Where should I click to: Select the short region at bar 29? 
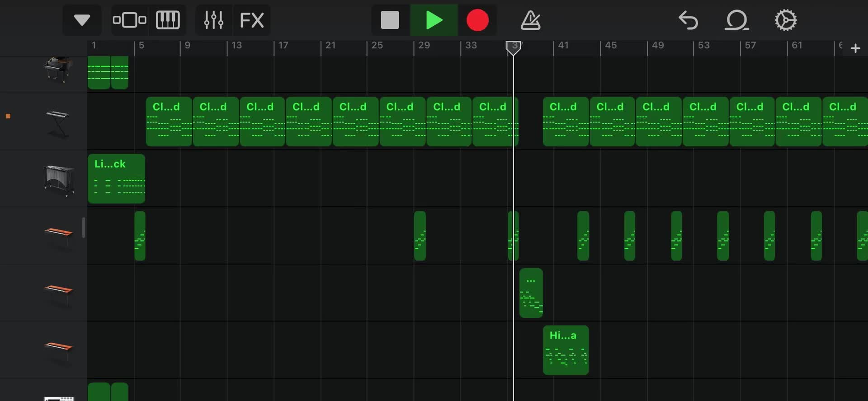click(420, 236)
